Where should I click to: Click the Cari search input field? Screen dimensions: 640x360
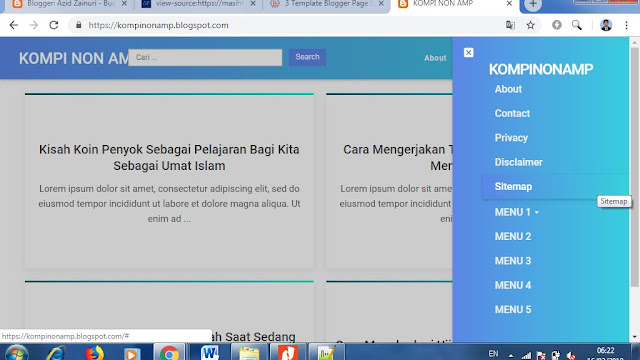pyautogui.click(x=205, y=58)
